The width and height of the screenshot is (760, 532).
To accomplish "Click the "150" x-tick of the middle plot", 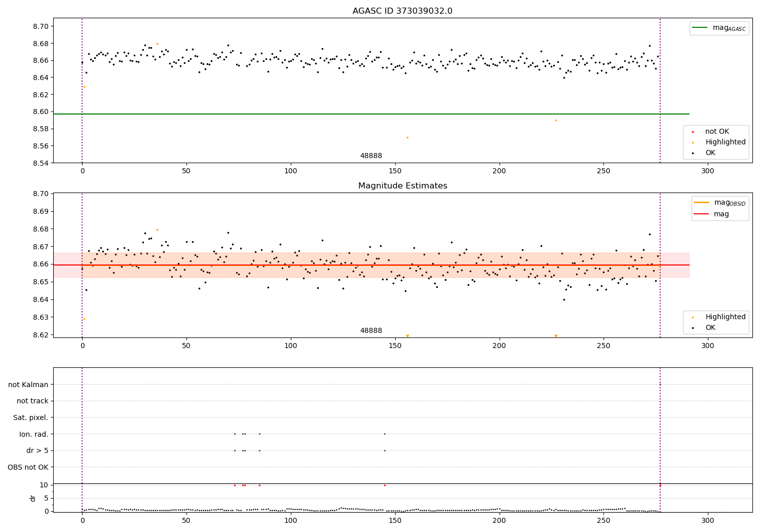I will [x=395, y=346].
